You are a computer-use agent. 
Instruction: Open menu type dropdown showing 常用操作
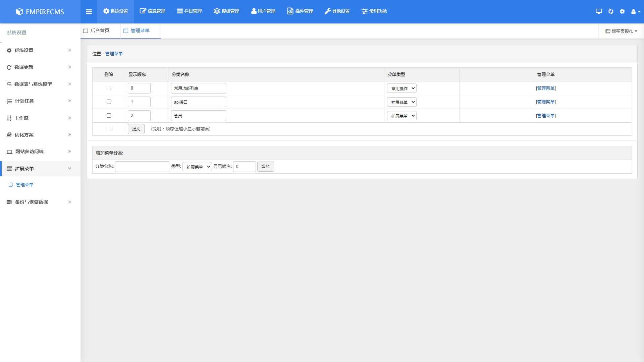pos(401,88)
